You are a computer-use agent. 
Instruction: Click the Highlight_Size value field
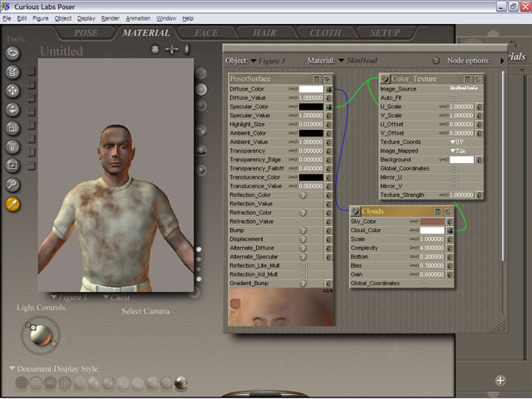[x=313, y=124]
